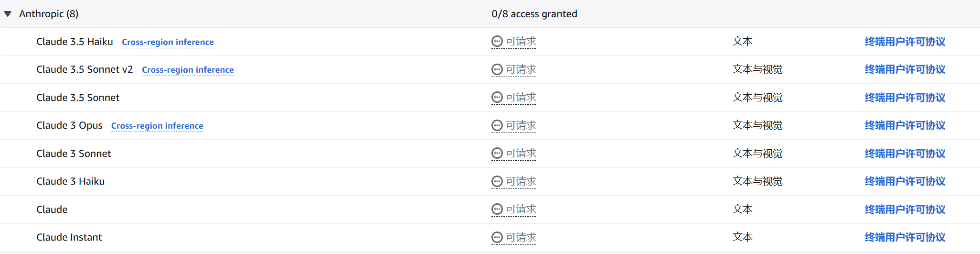
Task: Click the status icon in the Claude row
Action: [497, 210]
